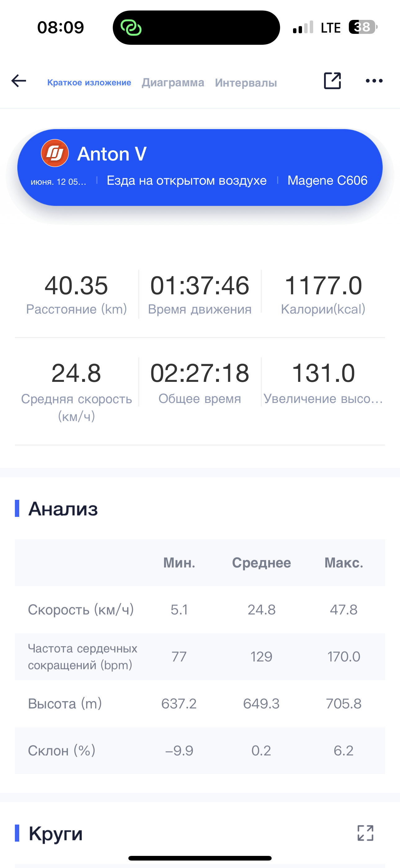
Task: Tap the Anton V user name
Action: tap(112, 154)
